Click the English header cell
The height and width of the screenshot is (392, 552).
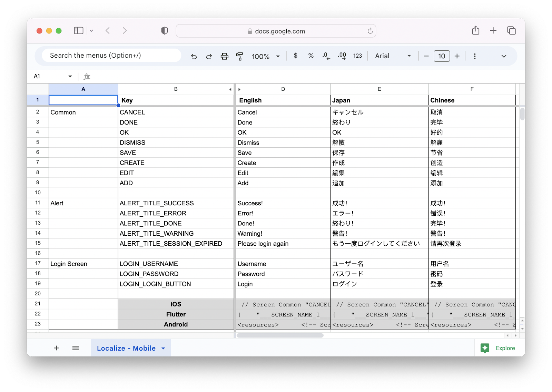[283, 100]
